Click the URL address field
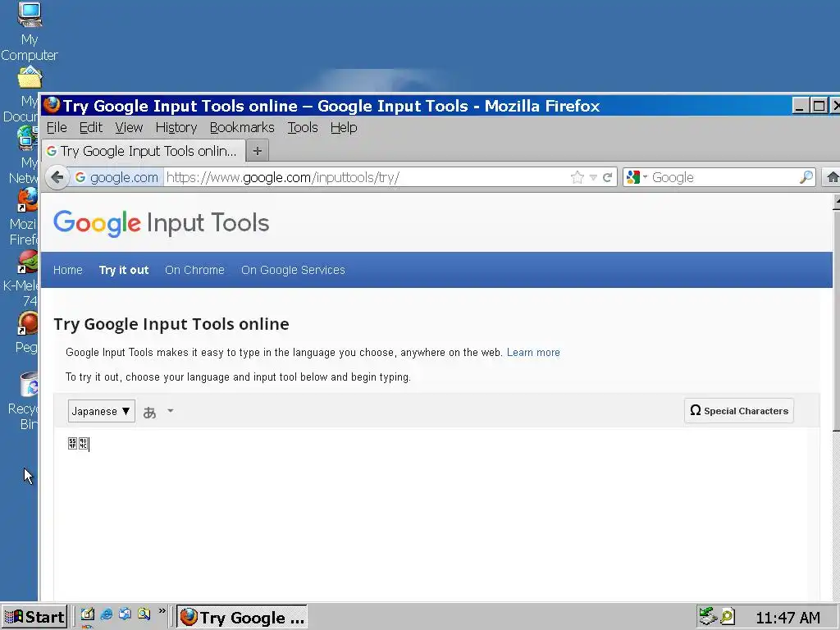The height and width of the screenshot is (630, 840). point(364,177)
